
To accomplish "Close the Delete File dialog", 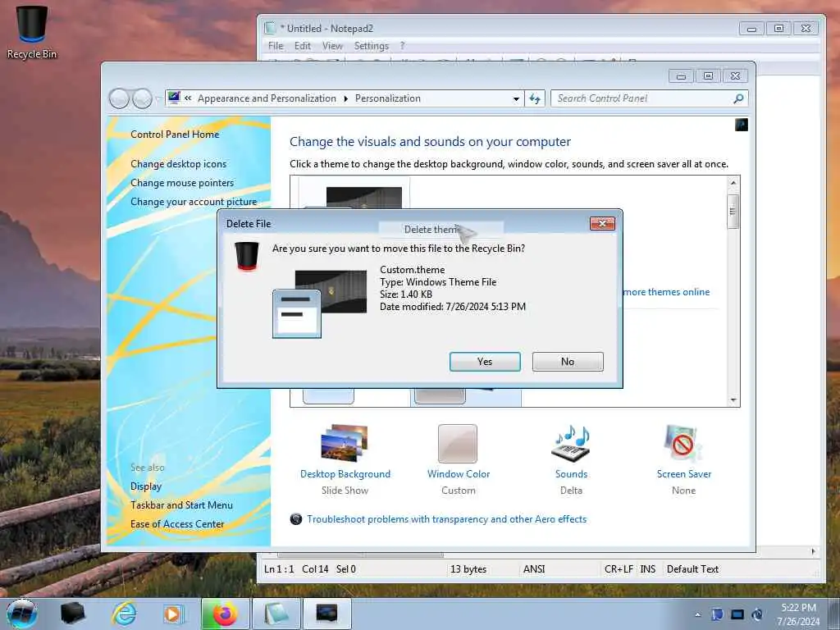I will pyautogui.click(x=602, y=223).
